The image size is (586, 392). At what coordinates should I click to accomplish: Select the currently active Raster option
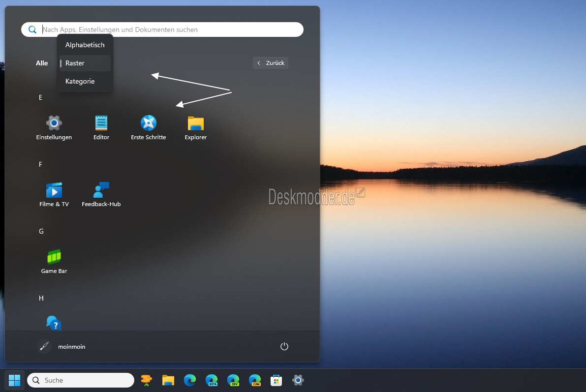click(75, 63)
